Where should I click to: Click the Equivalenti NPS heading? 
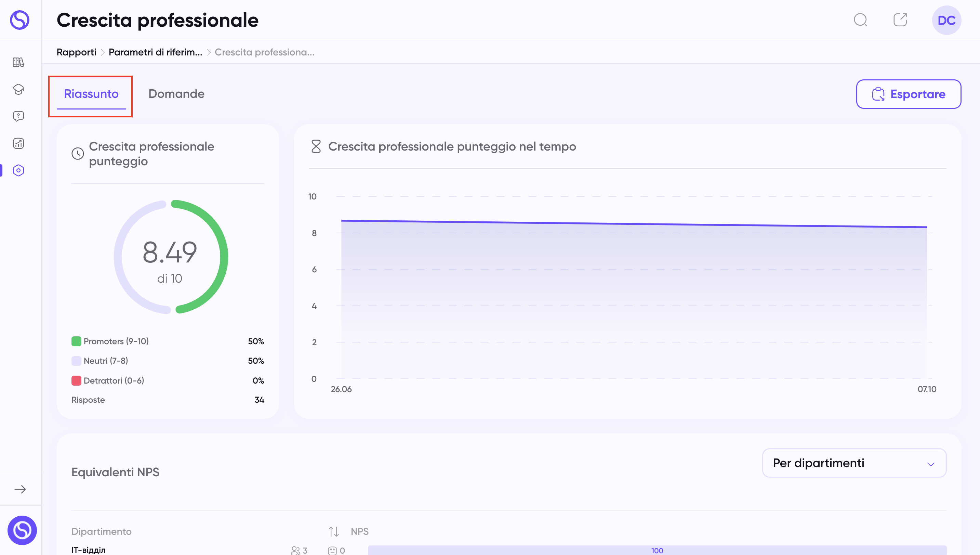116,472
